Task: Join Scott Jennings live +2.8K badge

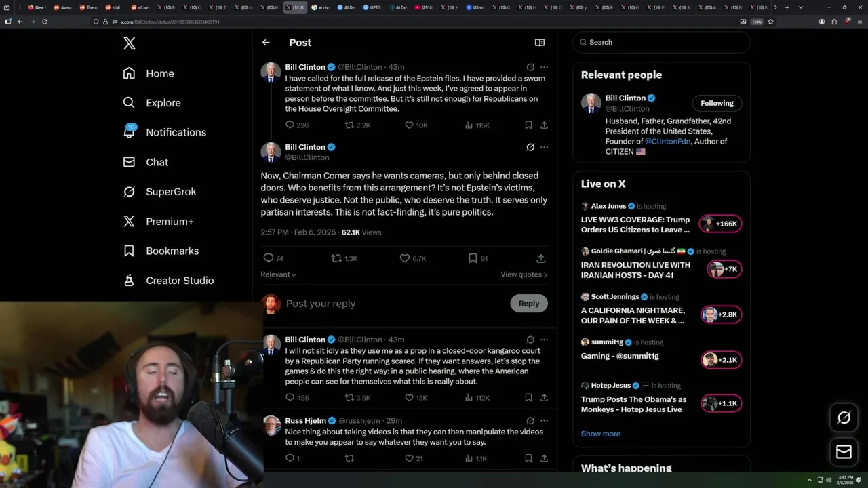Action: tap(722, 314)
